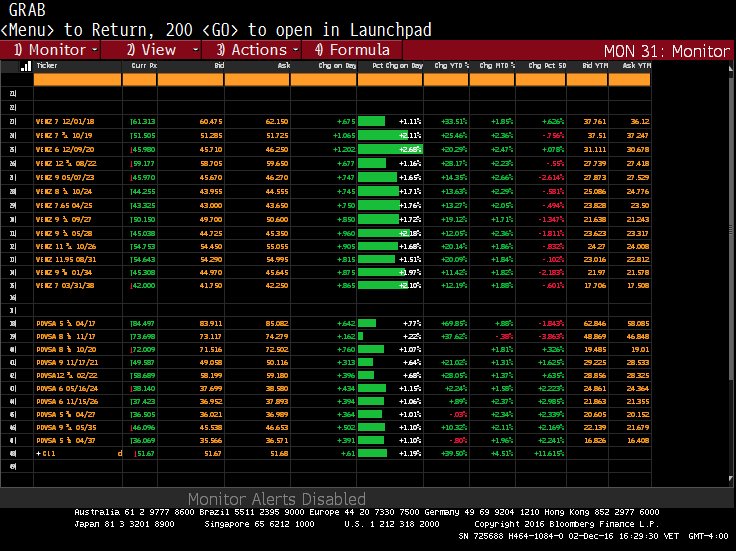Screen dimensions: 736x551
Task: Click the scrollbar down arrow at bottom right
Action: (x=731, y=479)
